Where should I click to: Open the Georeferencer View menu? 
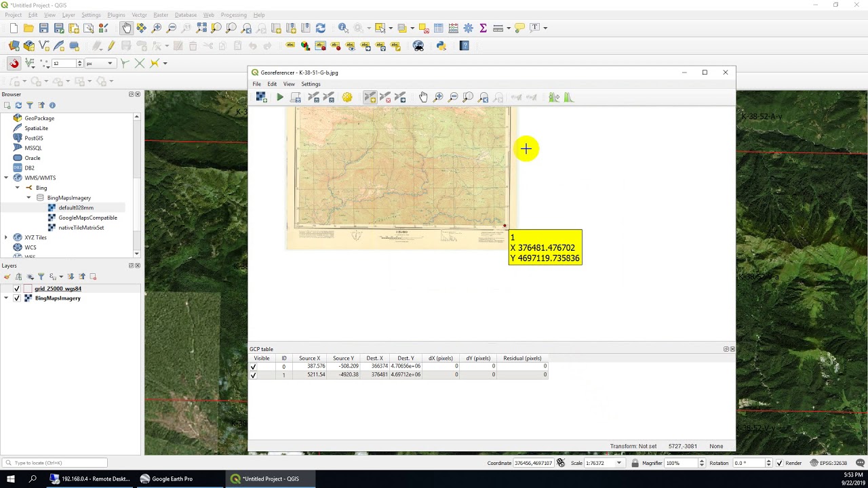click(289, 84)
